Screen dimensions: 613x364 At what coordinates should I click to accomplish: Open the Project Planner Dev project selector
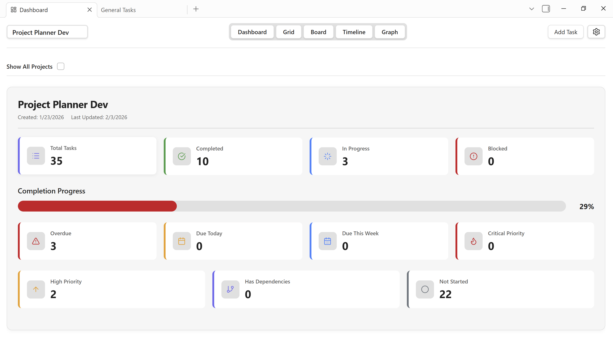pos(47,32)
